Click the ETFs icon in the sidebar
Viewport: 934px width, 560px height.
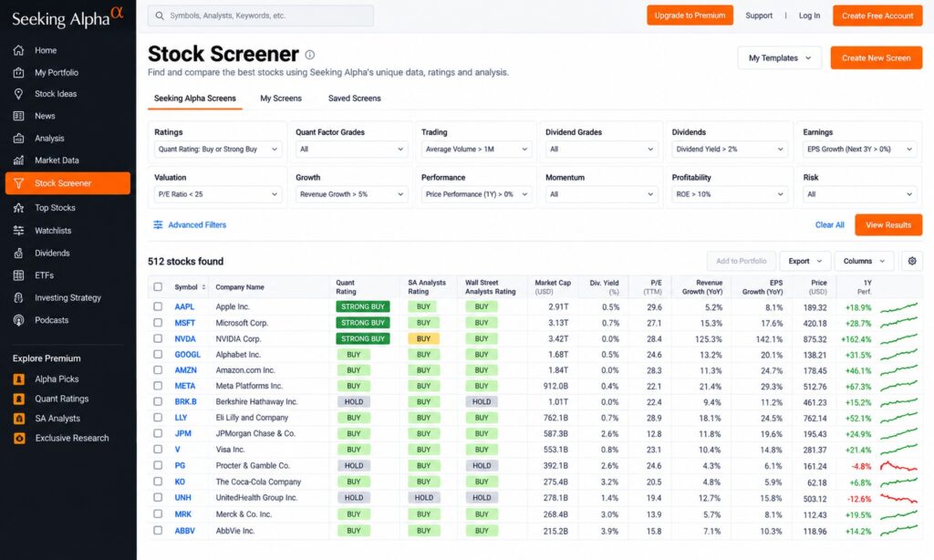[x=18, y=275]
